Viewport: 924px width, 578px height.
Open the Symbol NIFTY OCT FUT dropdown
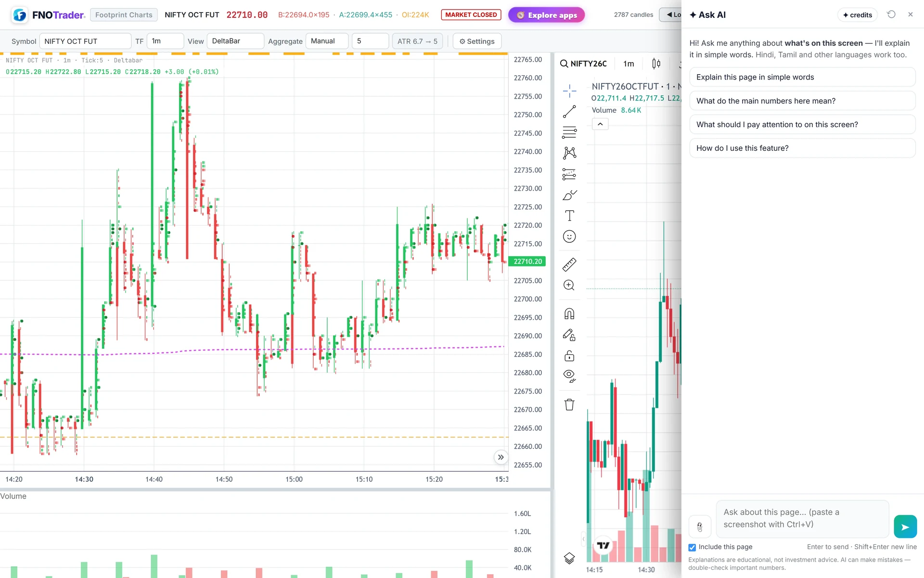pyautogui.click(x=85, y=41)
